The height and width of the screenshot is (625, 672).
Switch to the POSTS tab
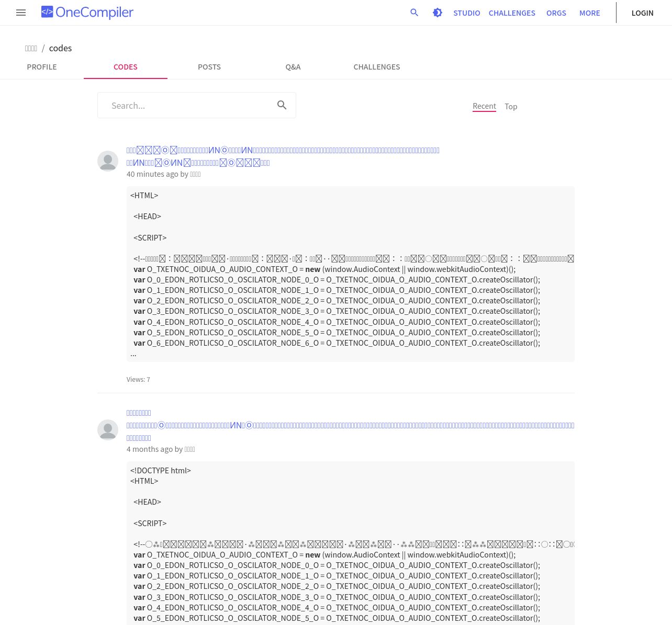[x=209, y=67]
